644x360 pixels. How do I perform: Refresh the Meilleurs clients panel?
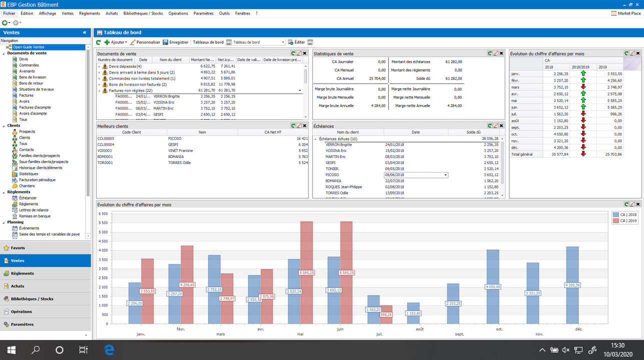point(293,126)
